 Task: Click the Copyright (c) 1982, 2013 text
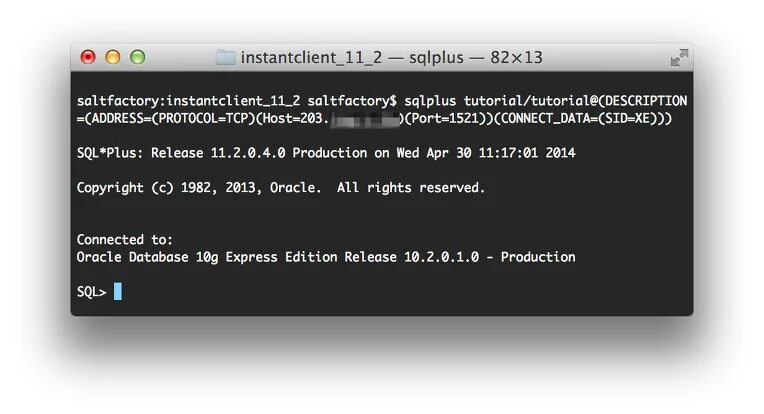[166, 188]
